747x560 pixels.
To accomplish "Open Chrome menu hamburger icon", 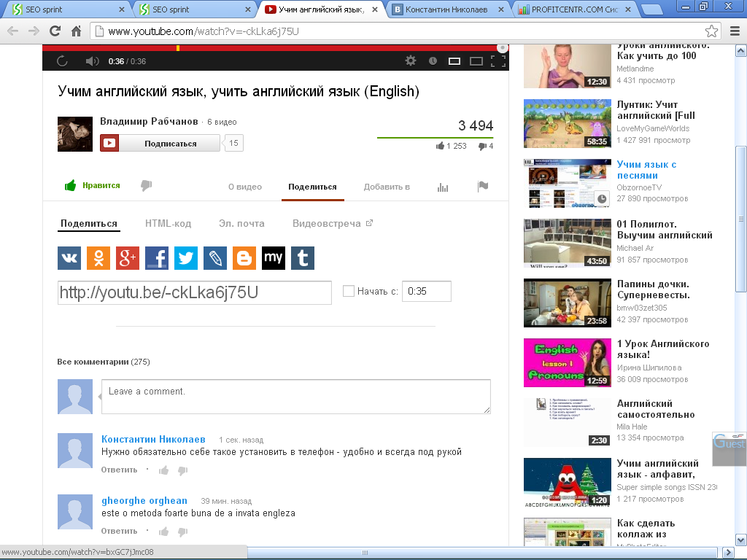I will point(735,31).
